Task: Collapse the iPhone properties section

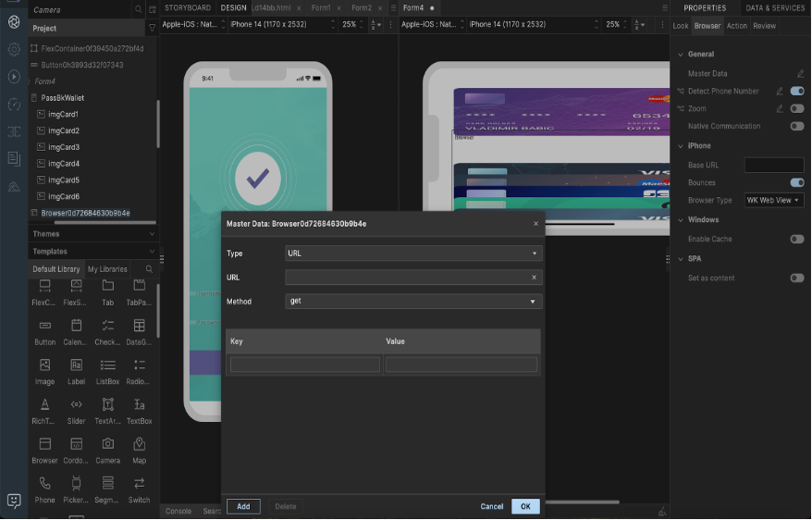Action: pyautogui.click(x=681, y=146)
